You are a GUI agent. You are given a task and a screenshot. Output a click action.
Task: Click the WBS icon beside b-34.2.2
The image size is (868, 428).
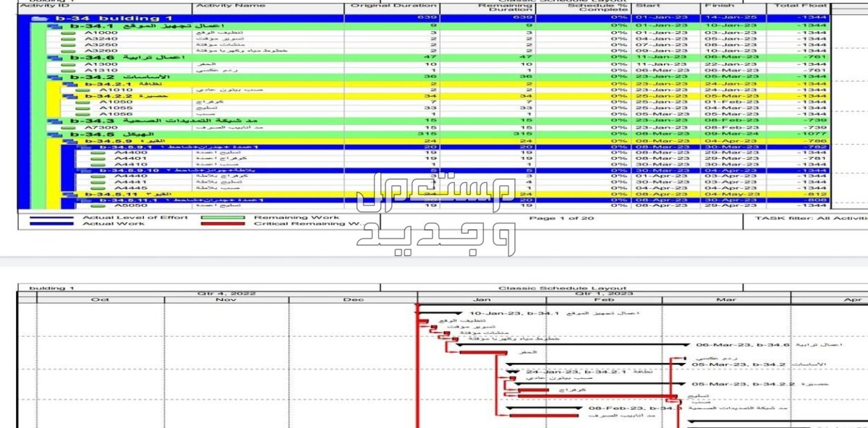tap(69, 96)
